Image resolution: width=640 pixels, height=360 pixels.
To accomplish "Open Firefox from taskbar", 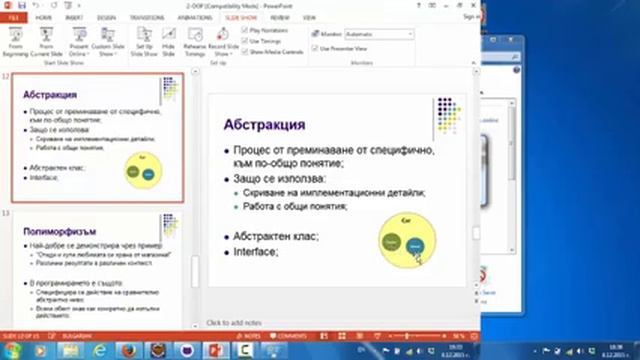I will click(128, 351).
